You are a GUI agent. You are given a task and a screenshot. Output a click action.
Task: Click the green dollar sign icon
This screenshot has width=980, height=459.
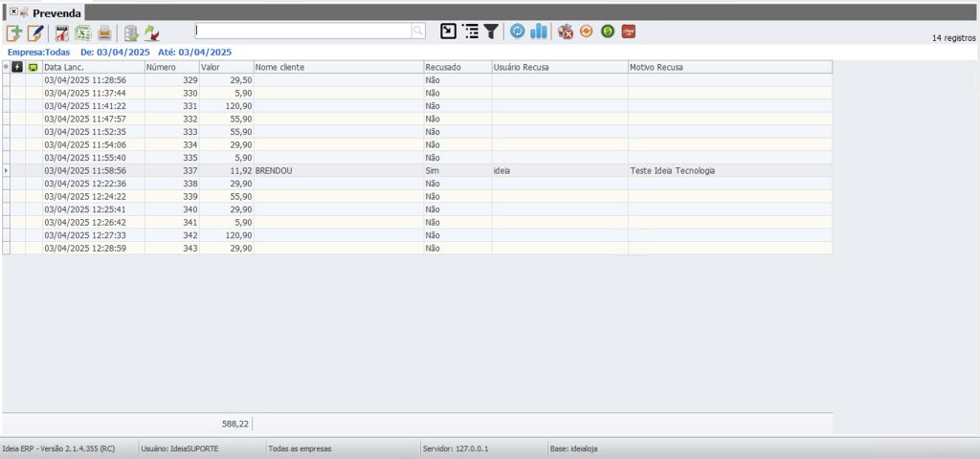pyautogui.click(x=607, y=32)
